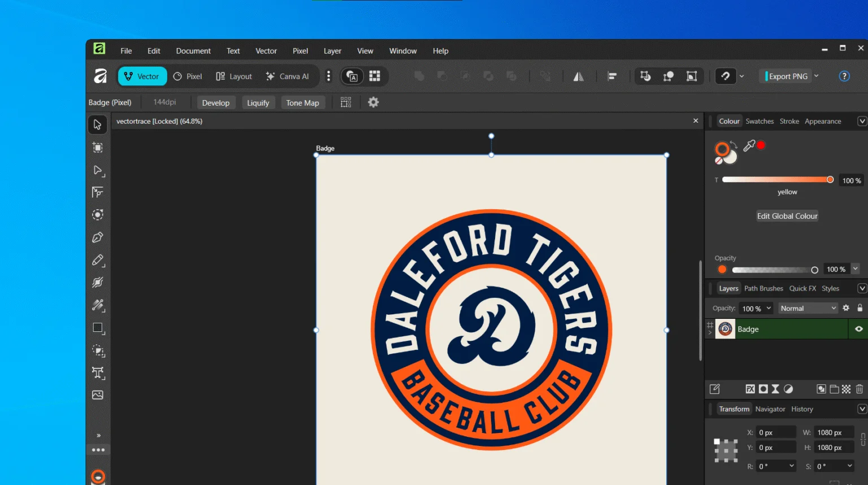Click the yellow tint slider handle
This screenshot has width=868, height=485.
coord(830,180)
